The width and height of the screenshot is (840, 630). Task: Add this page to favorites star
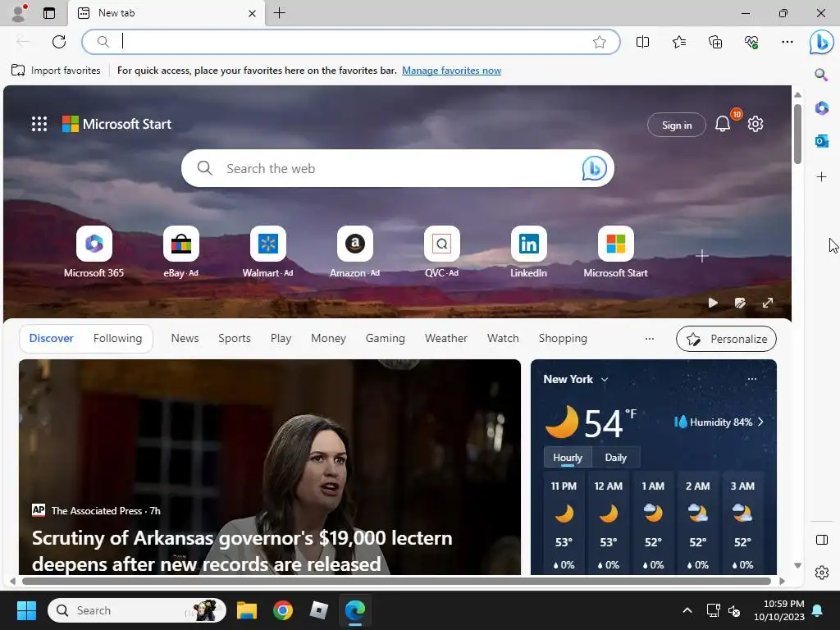[600, 42]
